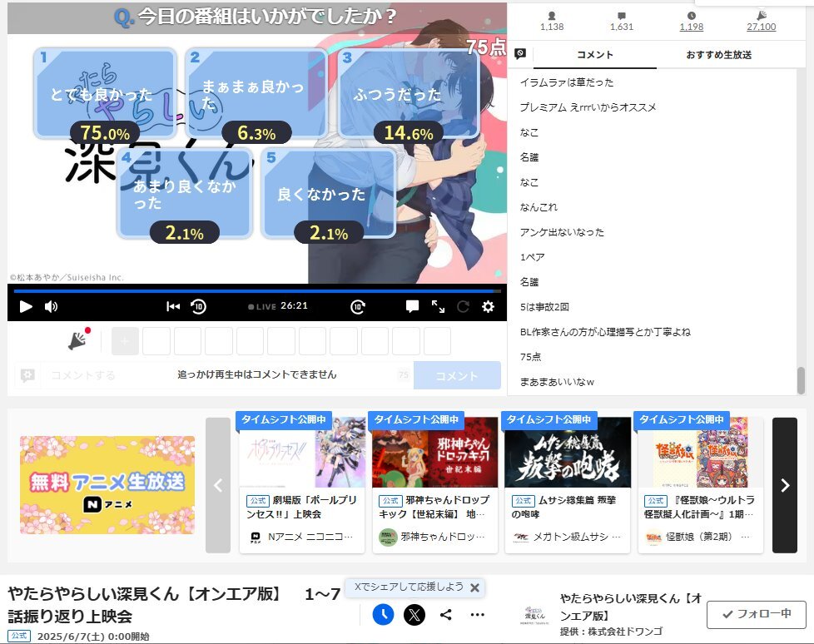Click the comment アンケ出ないなった
Image resolution: width=814 pixels, height=644 pixels.
click(562, 232)
